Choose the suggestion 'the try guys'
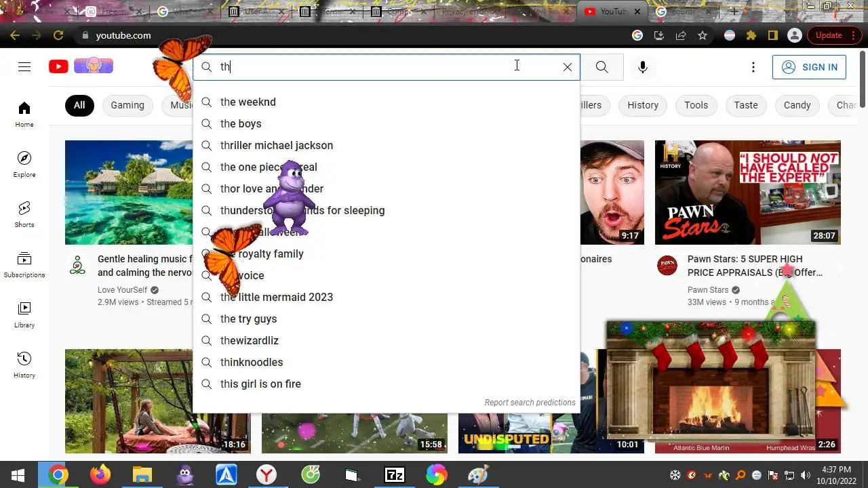Image resolution: width=868 pixels, height=488 pixels. coord(387,319)
